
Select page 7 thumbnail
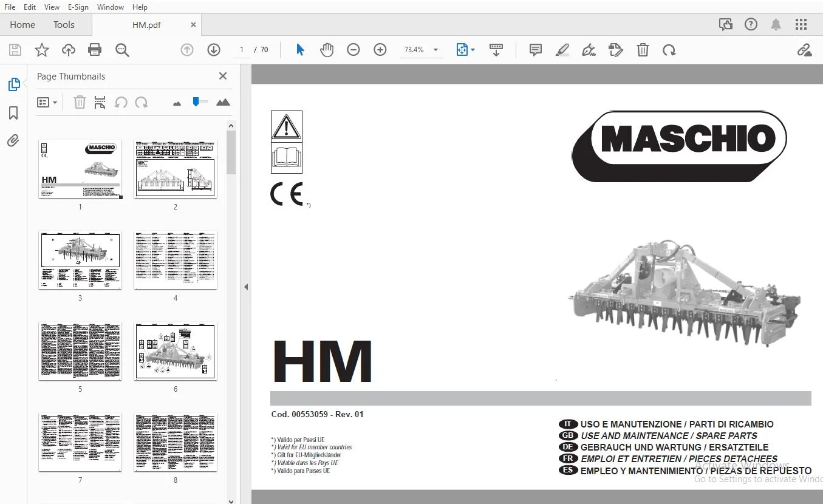80,442
